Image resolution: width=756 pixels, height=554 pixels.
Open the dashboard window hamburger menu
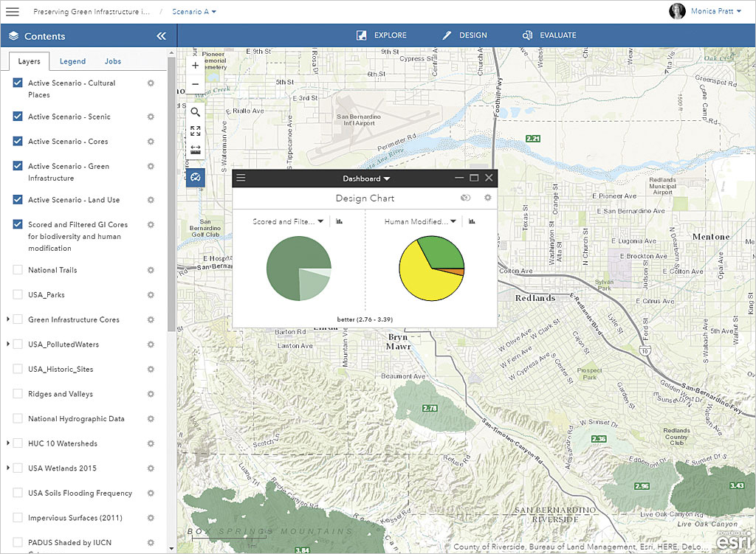click(241, 178)
